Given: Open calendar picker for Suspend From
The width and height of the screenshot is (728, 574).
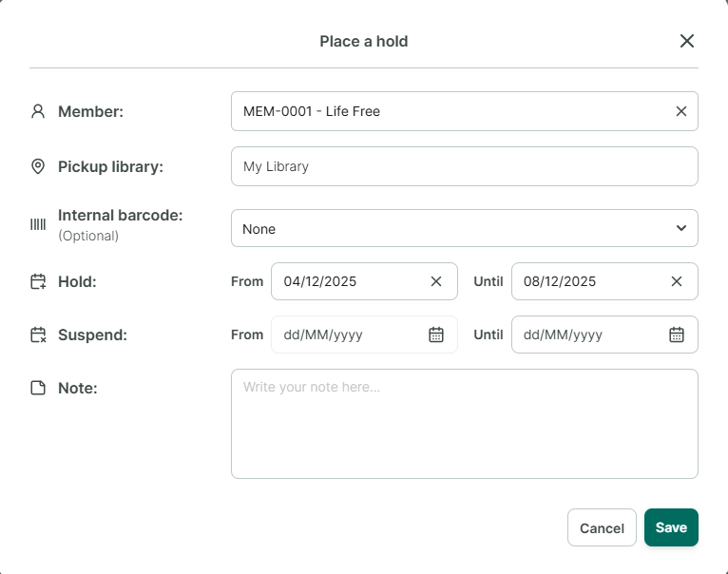Looking at the screenshot, I should (x=436, y=335).
